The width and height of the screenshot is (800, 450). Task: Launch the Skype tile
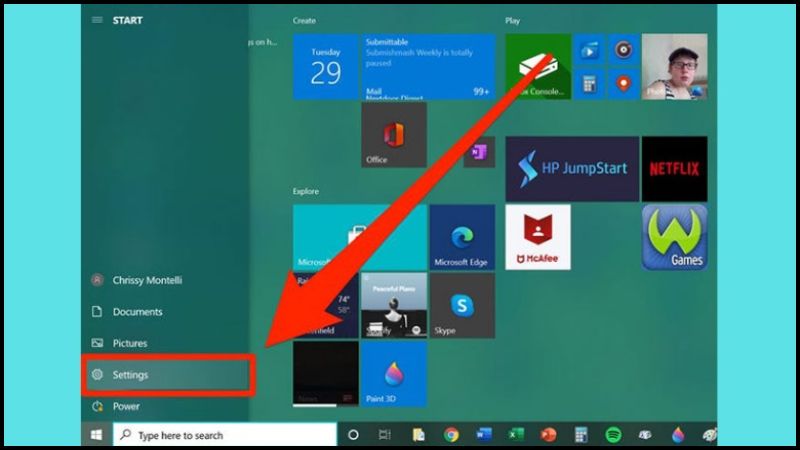[x=462, y=305]
